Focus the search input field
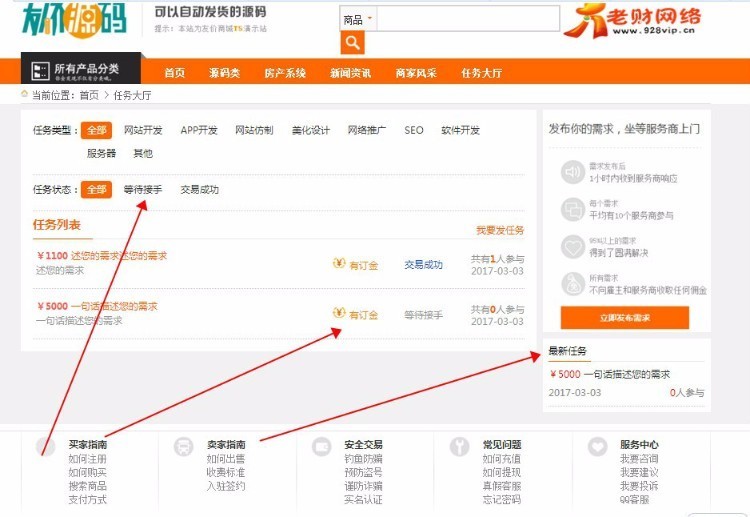 coord(468,19)
